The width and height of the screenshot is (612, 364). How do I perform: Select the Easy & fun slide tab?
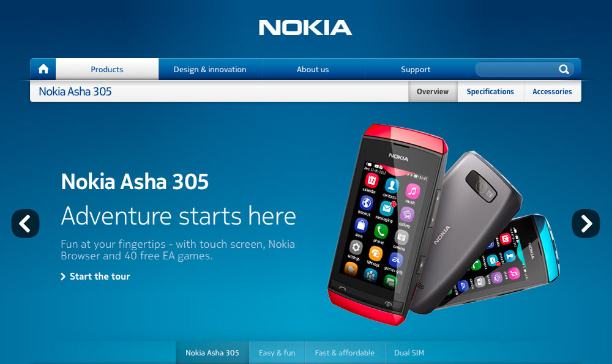277,353
